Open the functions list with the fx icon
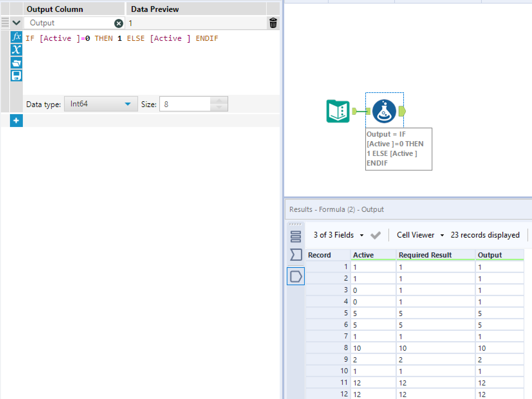532x399 pixels. [x=16, y=37]
